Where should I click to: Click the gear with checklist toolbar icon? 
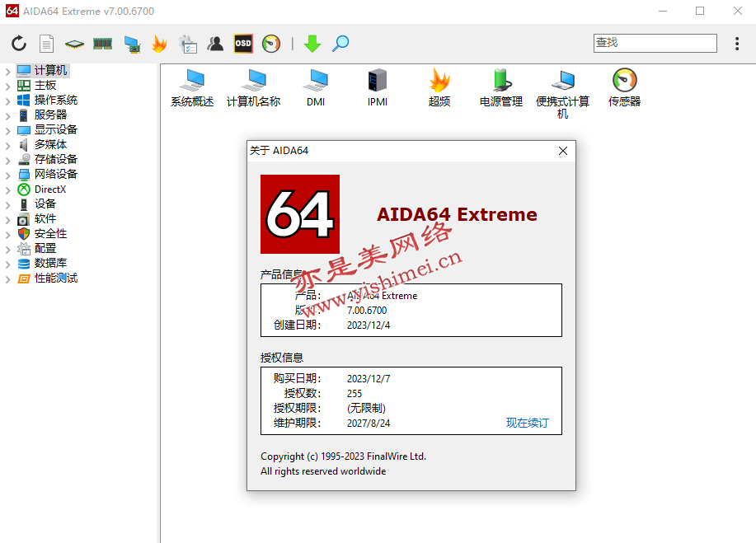[x=187, y=44]
